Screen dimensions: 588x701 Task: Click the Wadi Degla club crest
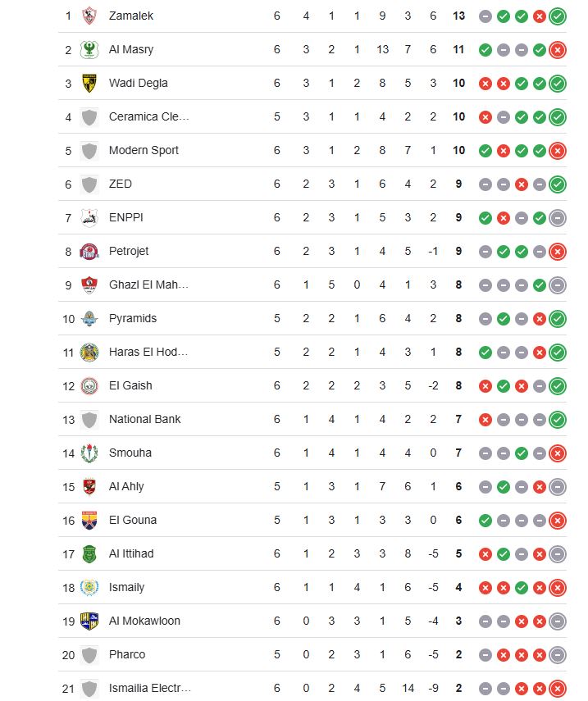(89, 83)
